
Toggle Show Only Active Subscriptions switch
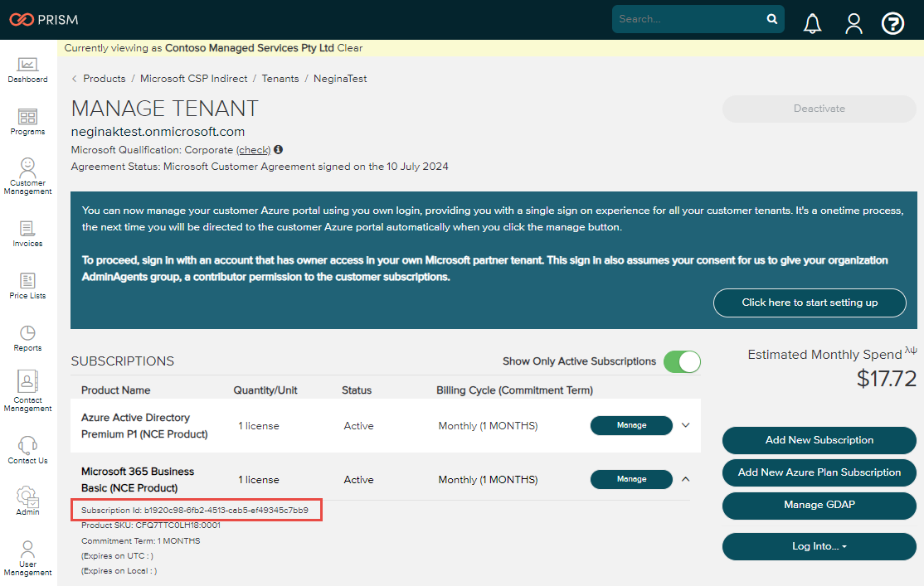tap(682, 361)
